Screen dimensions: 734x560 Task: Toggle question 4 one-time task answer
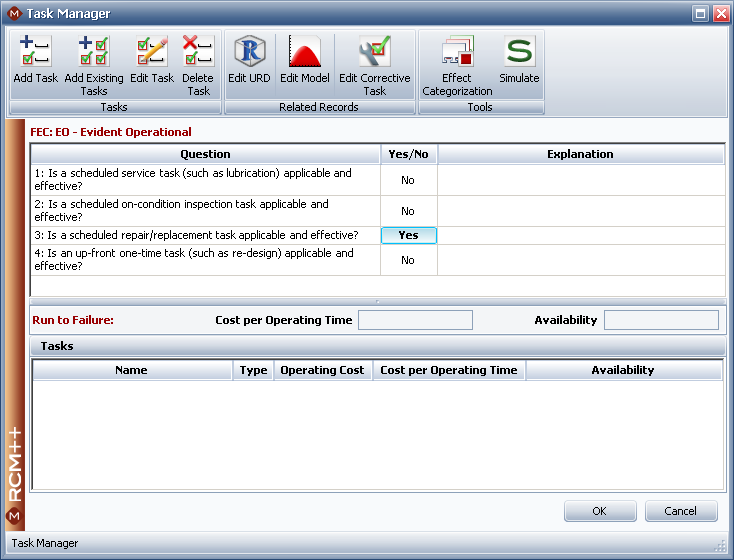[408, 260]
